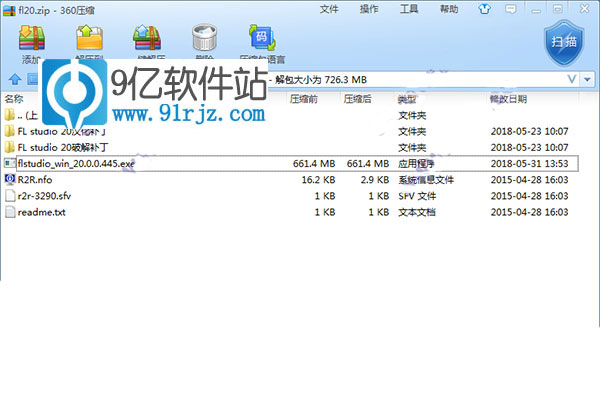Viewport: 600px width, 394px height.
Task: Click the Add (添加) archive icon
Action: tap(32, 37)
